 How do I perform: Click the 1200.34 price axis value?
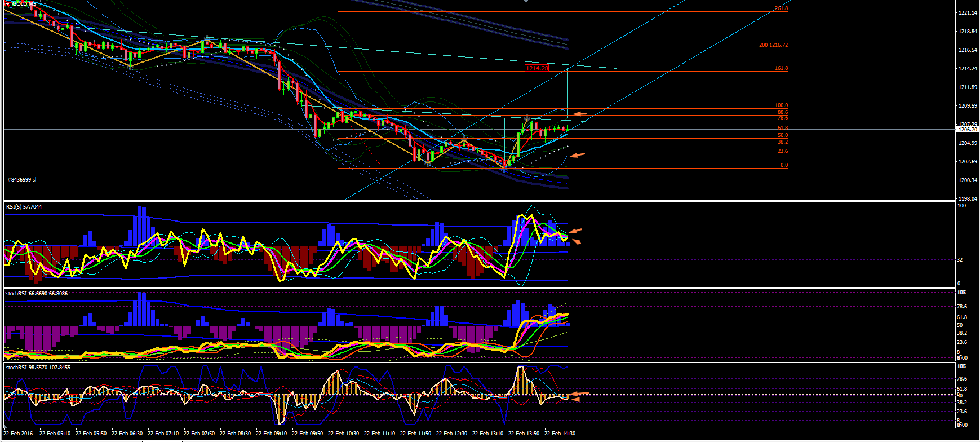click(x=968, y=180)
